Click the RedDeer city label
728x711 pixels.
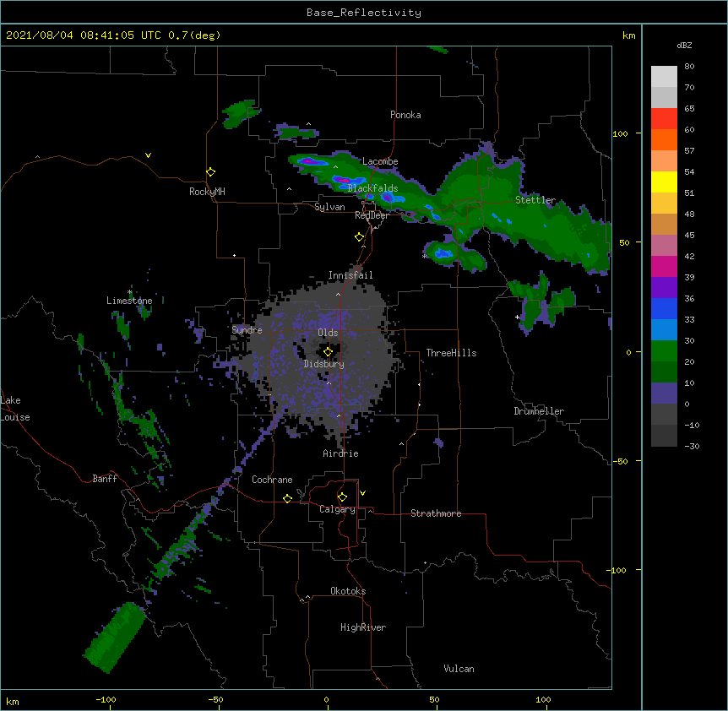[372, 215]
